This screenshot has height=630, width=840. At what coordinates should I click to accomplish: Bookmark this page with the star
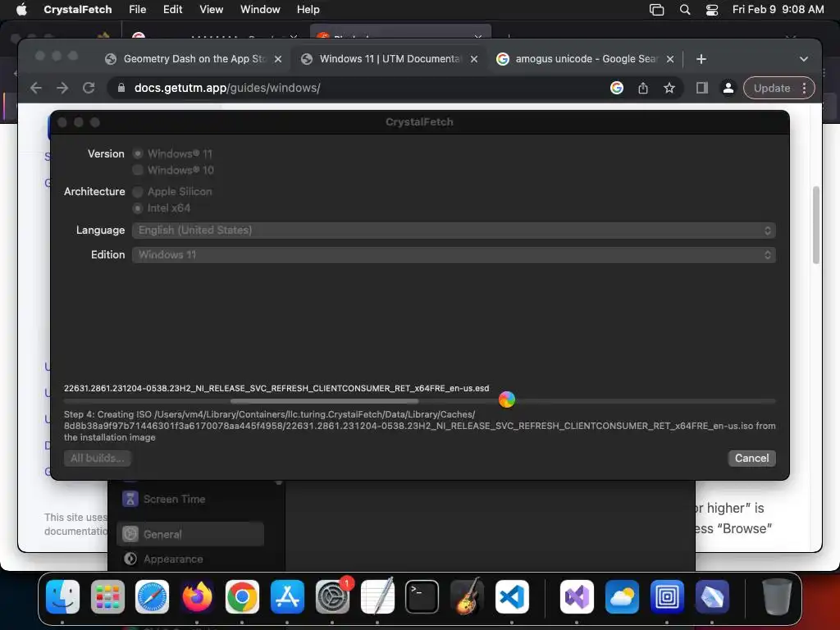669,88
